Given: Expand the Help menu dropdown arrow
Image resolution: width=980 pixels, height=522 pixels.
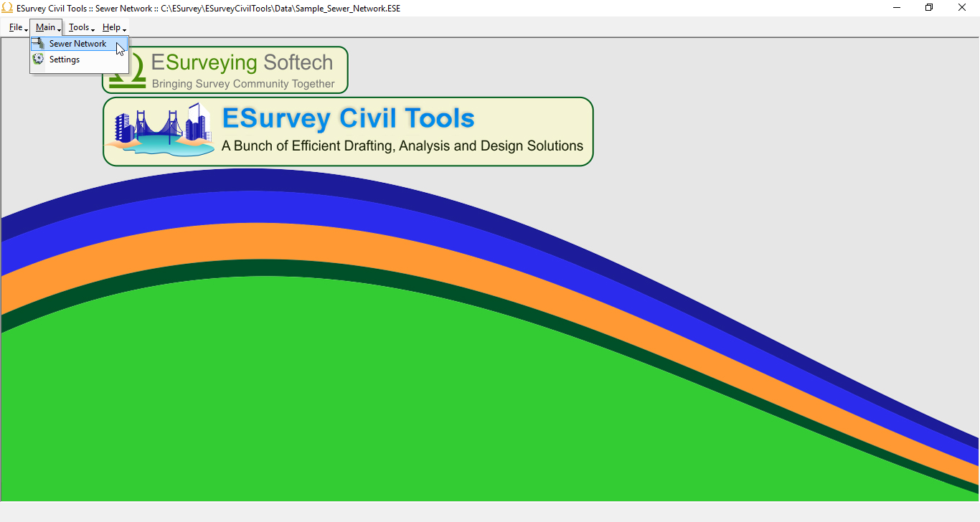Looking at the screenshot, I should (123, 29).
